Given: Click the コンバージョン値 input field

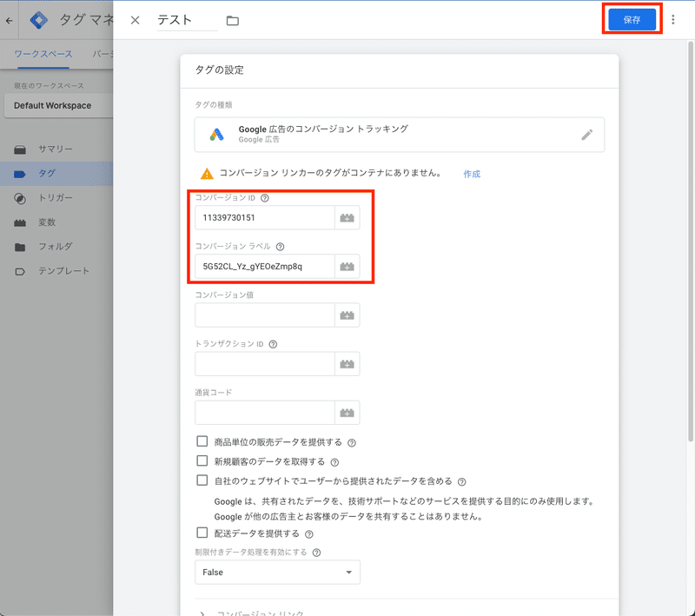Looking at the screenshot, I should 265,315.
